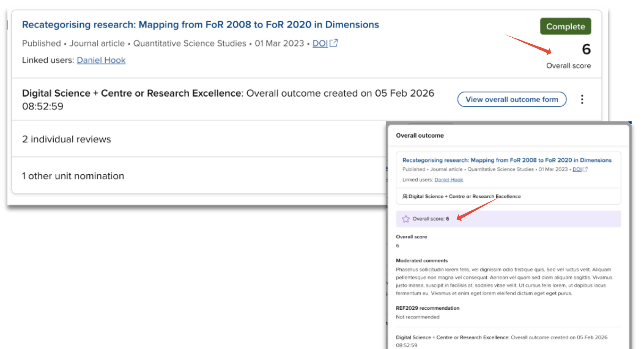The width and height of the screenshot is (644, 349).
Task: Click Not recommended under REF2029 recommendation
Action: tap(418, 317)
